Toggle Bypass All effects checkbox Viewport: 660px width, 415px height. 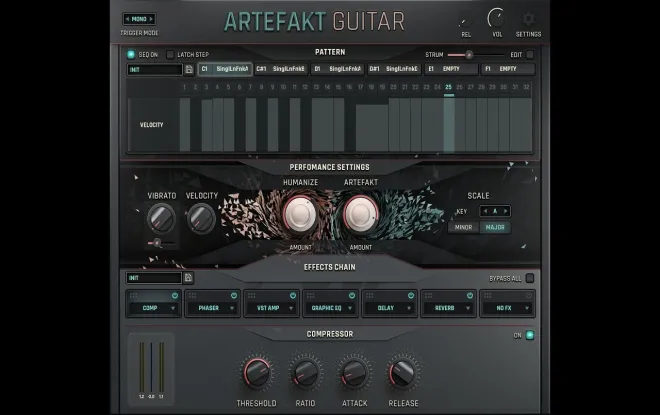(530, 278)
